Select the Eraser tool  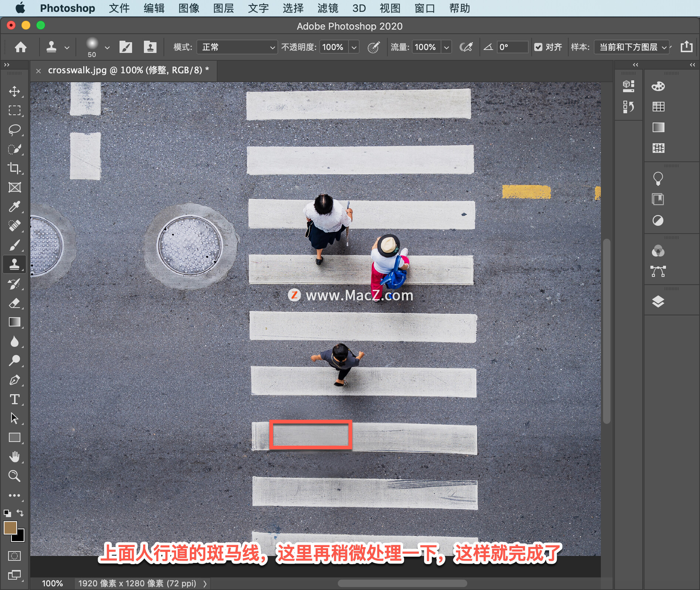point(14,303)
